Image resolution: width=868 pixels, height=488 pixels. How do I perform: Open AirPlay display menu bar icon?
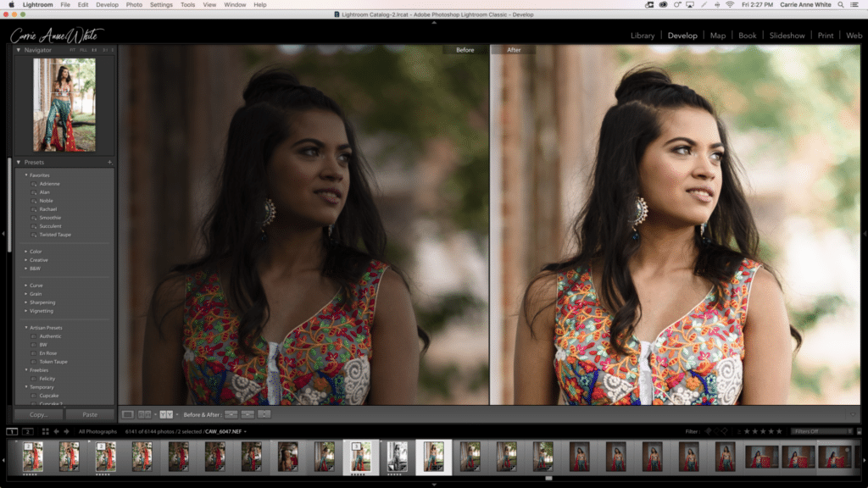coord(690,4)
